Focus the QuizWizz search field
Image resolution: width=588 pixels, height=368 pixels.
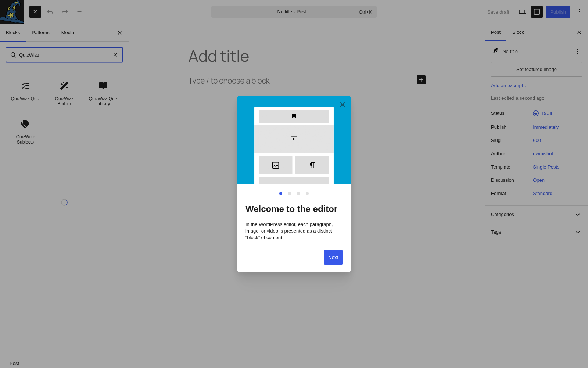pos(64,55)
